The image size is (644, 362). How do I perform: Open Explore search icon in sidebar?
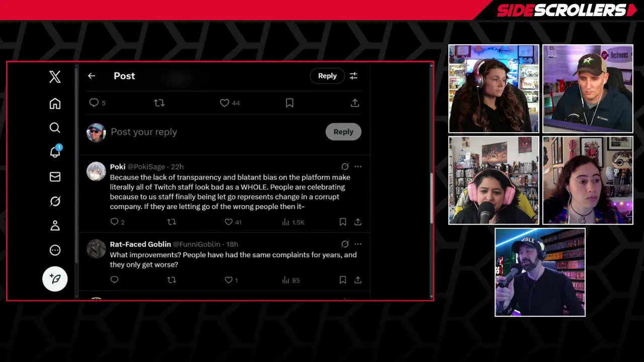[55, 128]
